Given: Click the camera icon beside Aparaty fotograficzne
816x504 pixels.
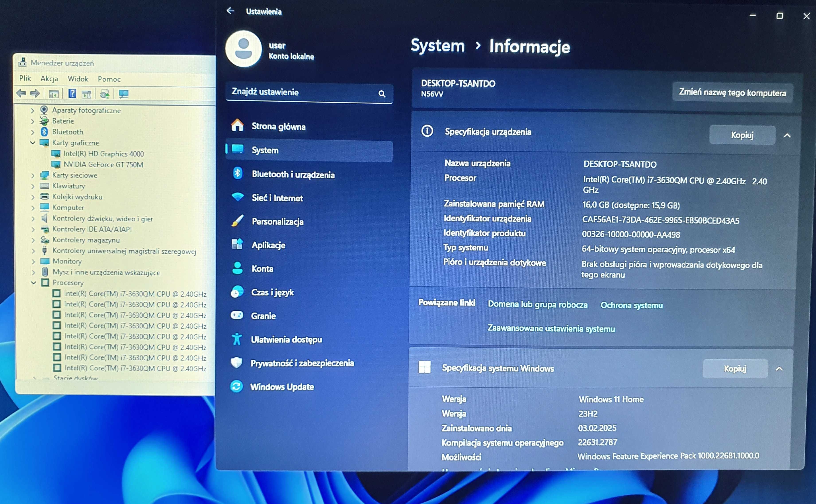Looking at the screenshot, I should click(44, 110).
